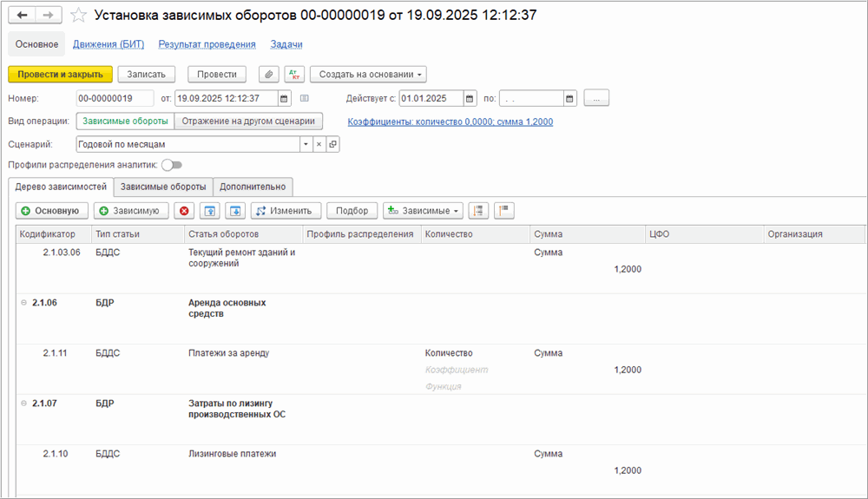Select Отражение на другом сценарии operation type

(x=249, y=121)
